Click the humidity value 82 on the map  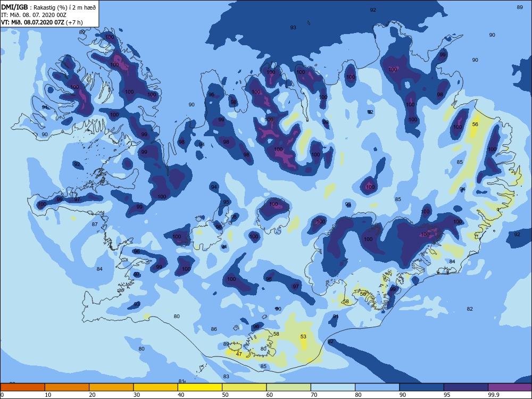click(470, 309)
